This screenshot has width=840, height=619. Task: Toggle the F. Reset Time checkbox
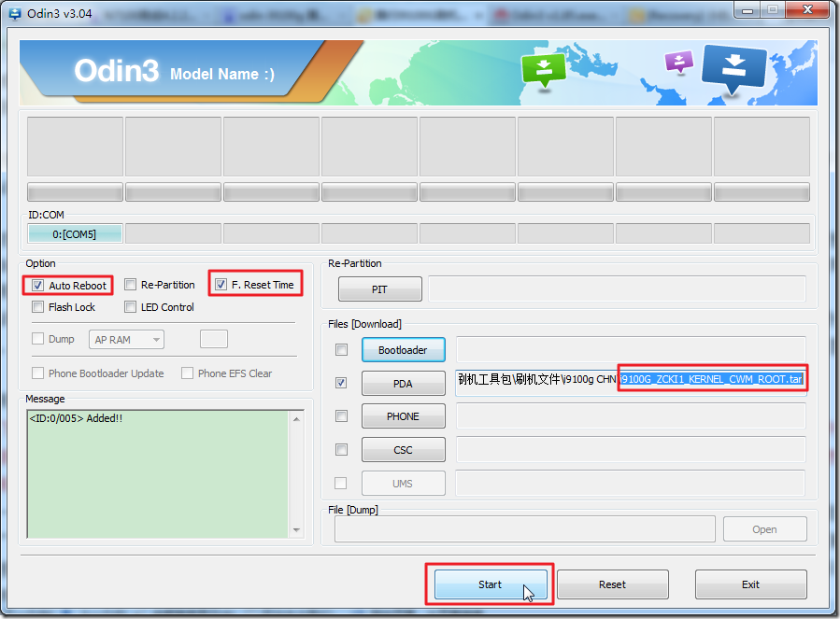click(x=221, y=285)
